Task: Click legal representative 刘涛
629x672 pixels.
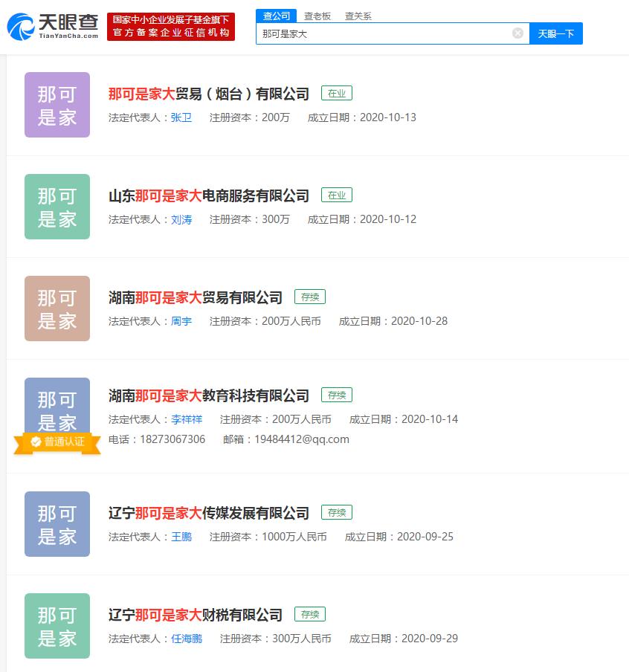Action: coord(181,219)
